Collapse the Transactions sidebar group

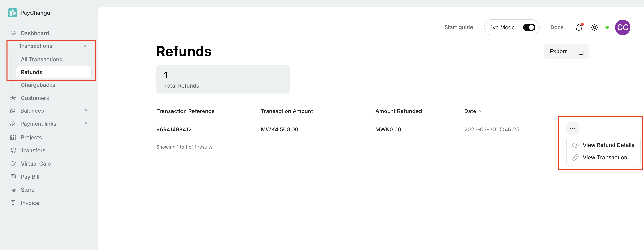click(86, 46)
